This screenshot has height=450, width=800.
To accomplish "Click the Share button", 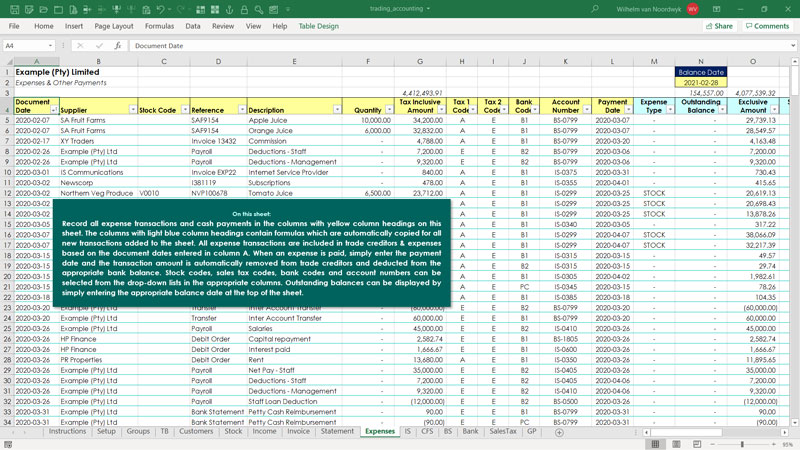I will pos(719,26).
